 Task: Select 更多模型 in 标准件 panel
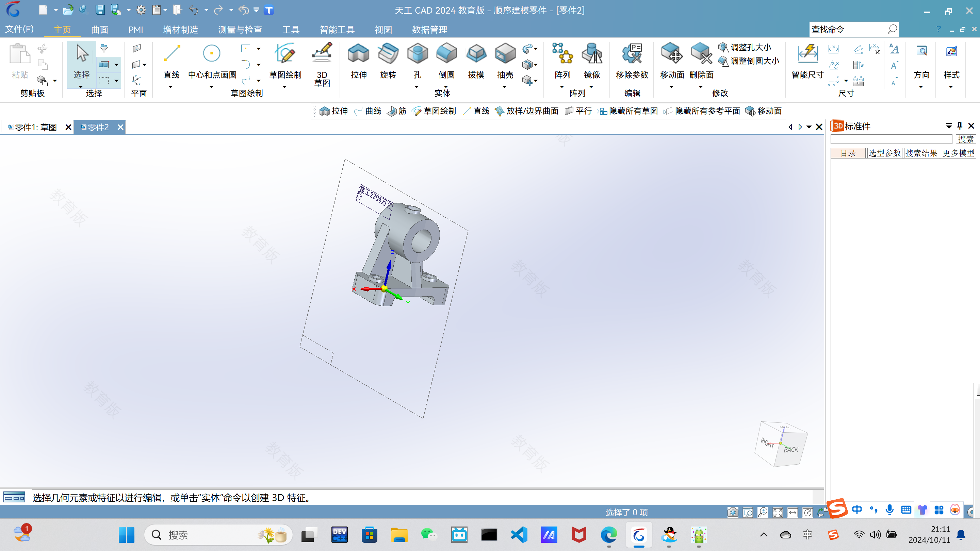click(958, 153)
